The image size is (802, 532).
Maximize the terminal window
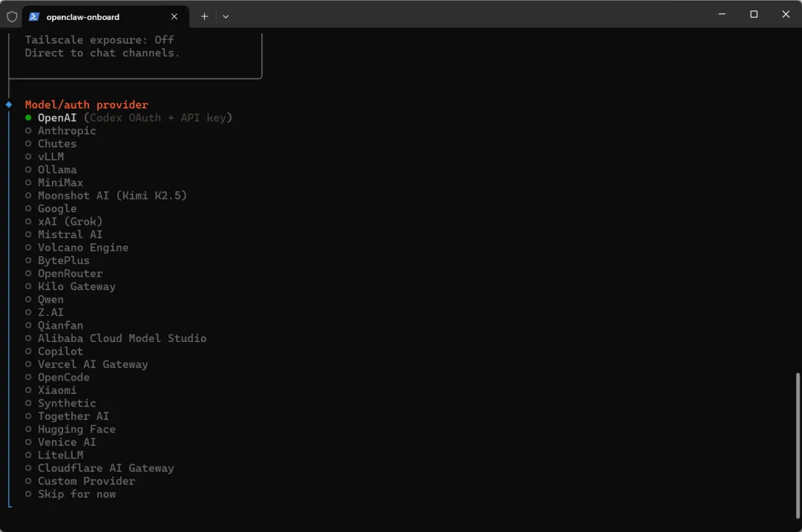754,14
